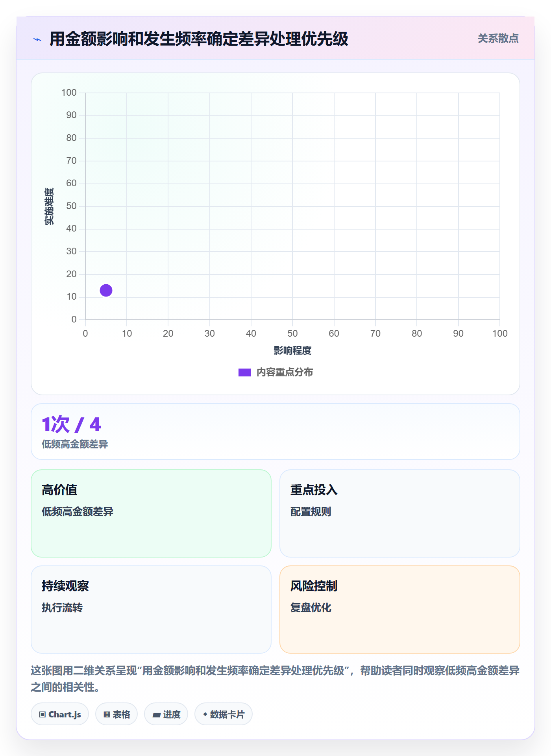Image resolution: width=551 pixels, height=756 pixels.
Task: Click the 内容重点分布 legend label
Action: pyautogui.click(x=285, y=372)
